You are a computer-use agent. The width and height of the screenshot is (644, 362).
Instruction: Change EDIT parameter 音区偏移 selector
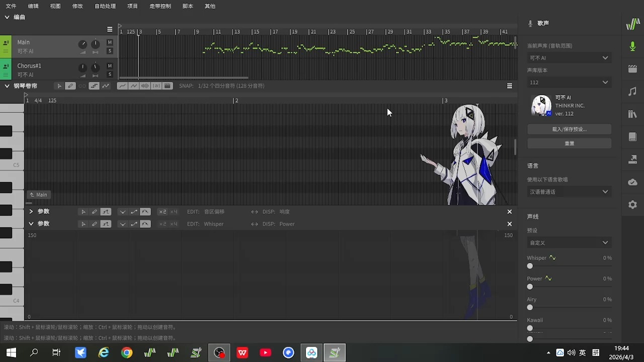pyautogui.click(x=214, y=212)
